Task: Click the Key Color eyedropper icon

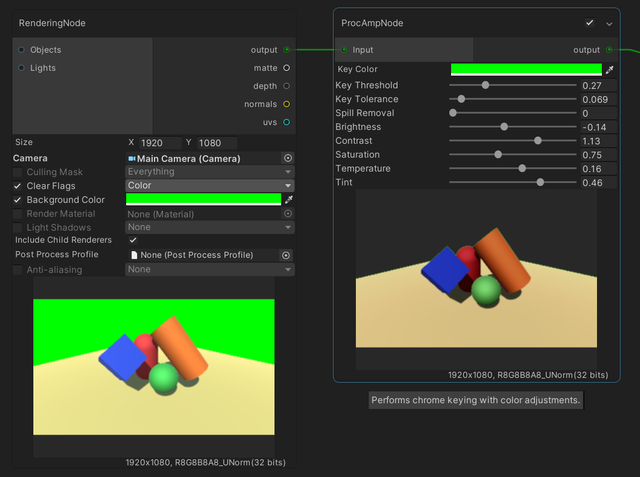Action: [610, 69]
